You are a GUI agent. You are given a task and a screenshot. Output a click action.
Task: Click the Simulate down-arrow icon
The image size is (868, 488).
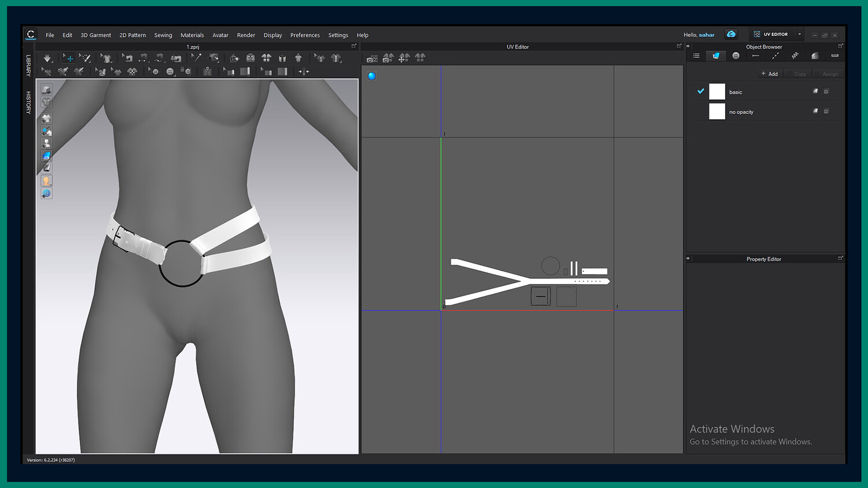pos(47,58)
